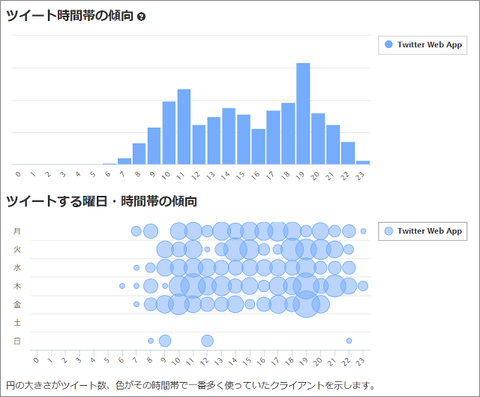
Task: Click the light blue legend dot in bubble chart
Action: 389,231
